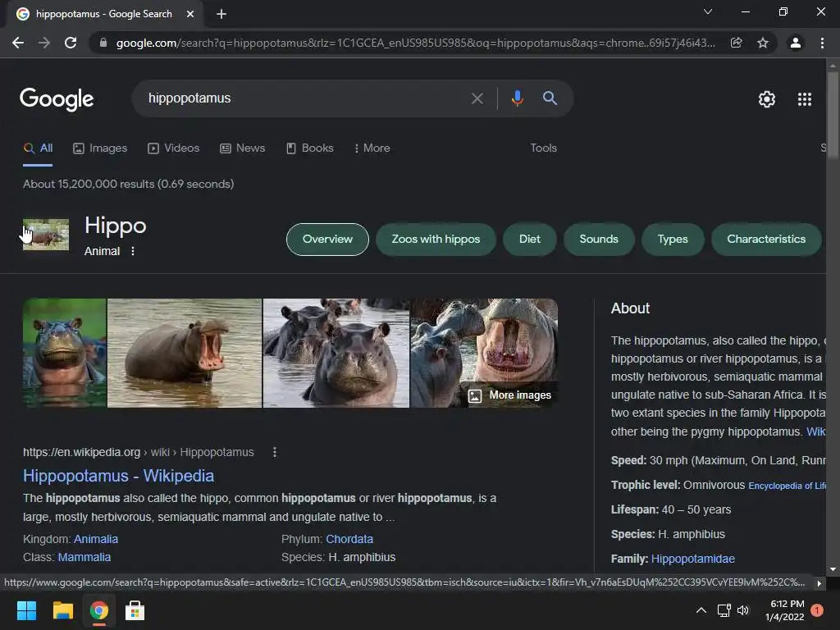Go to Google homepage via logo
This screenshot has width=840, height=630.
click(x=57, y=99)
